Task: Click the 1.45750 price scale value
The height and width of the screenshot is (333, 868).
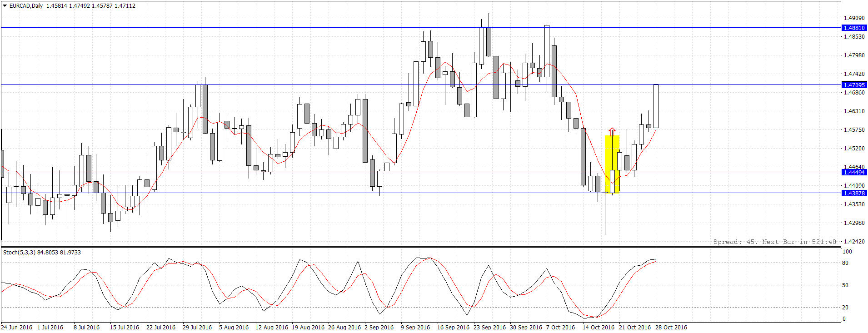Action: (854, 130)
